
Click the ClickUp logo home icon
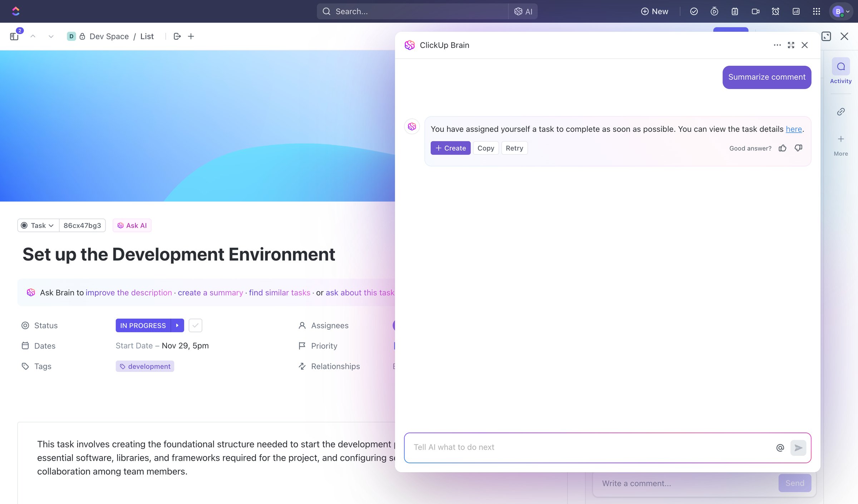click(16, 11)
